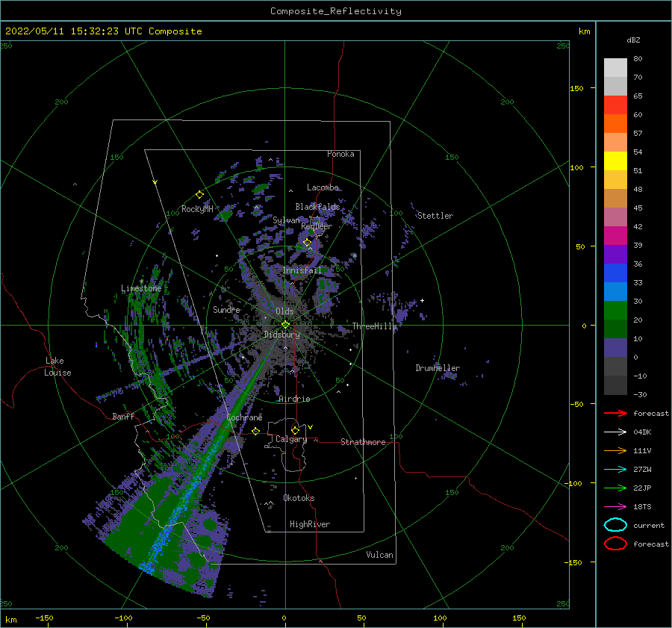672x628 pixels.
Task: Click the Blackfalds label
Action: coord(317,207)
